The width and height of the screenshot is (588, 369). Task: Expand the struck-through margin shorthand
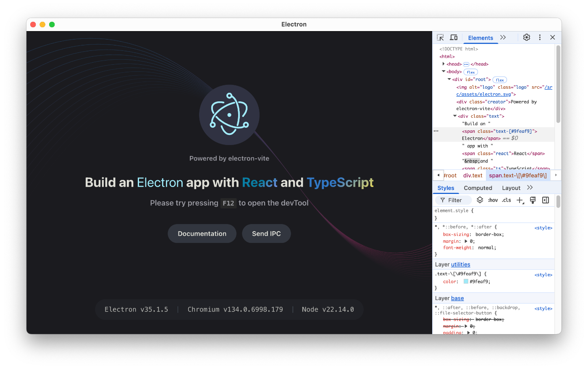[x=466, y=326]
